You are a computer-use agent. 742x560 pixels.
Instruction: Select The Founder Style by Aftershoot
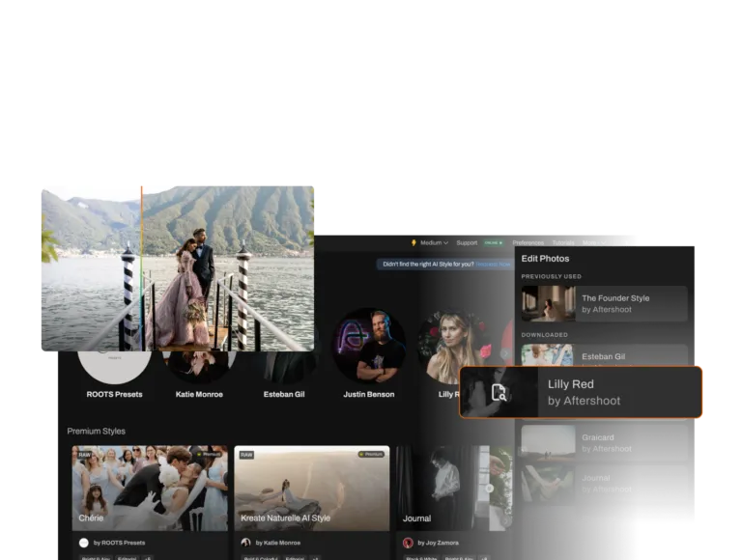pos(604,303)
